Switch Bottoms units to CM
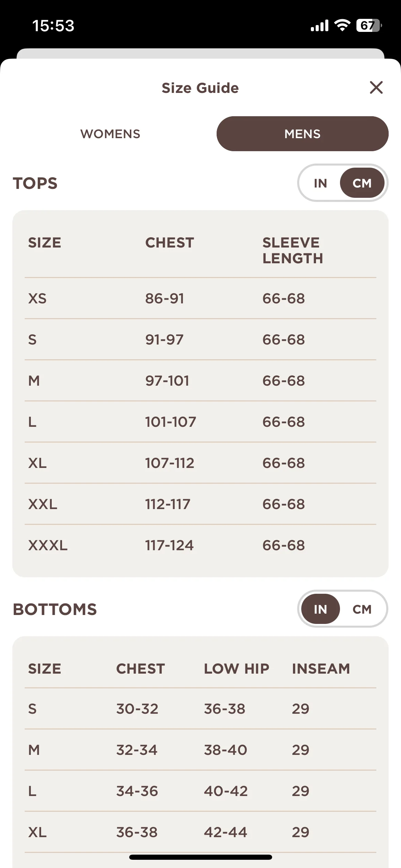Image resolution: width=401 pixels, height=868 pixels. click(x=362, y=609)
